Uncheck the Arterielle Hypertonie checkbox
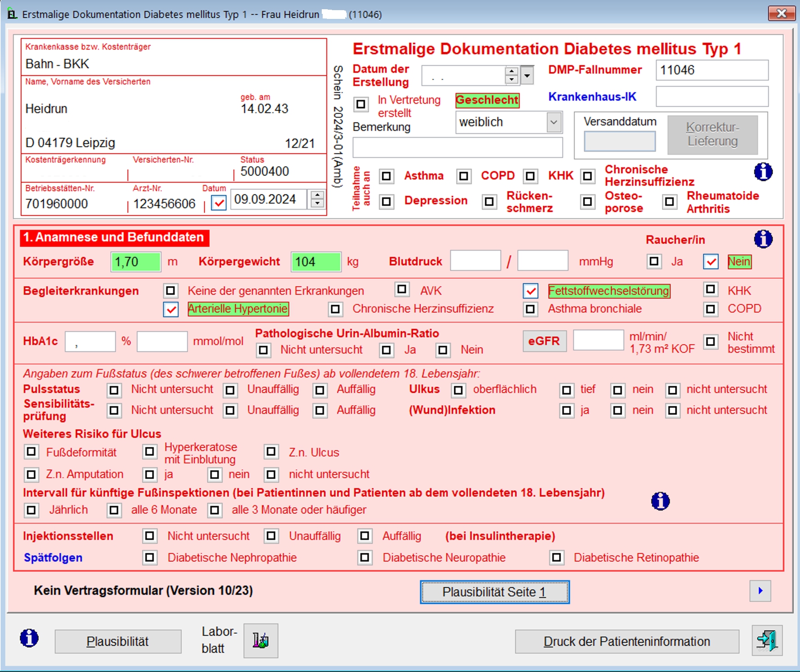The width and height of the screenshot is (800, 672). (x=171, y=309)
